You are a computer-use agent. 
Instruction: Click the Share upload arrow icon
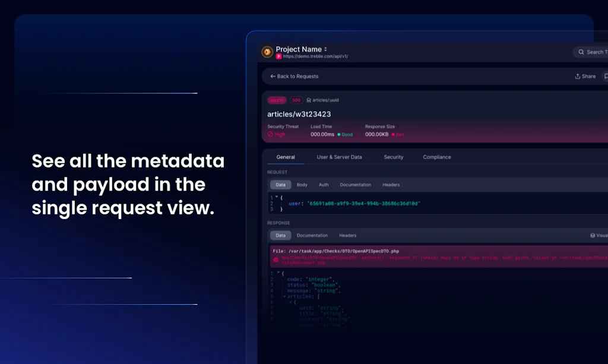tap(577, 77)
